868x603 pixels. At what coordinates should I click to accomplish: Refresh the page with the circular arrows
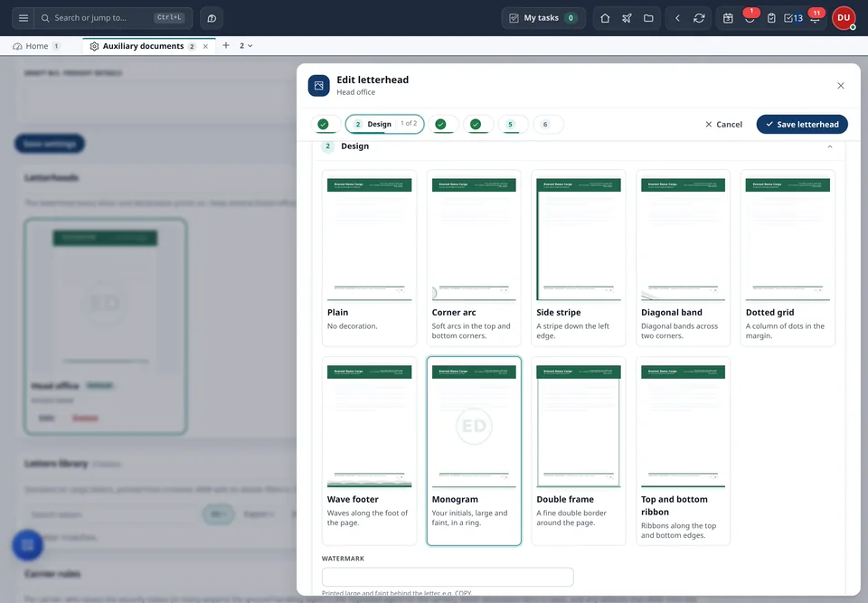point(699,18)
